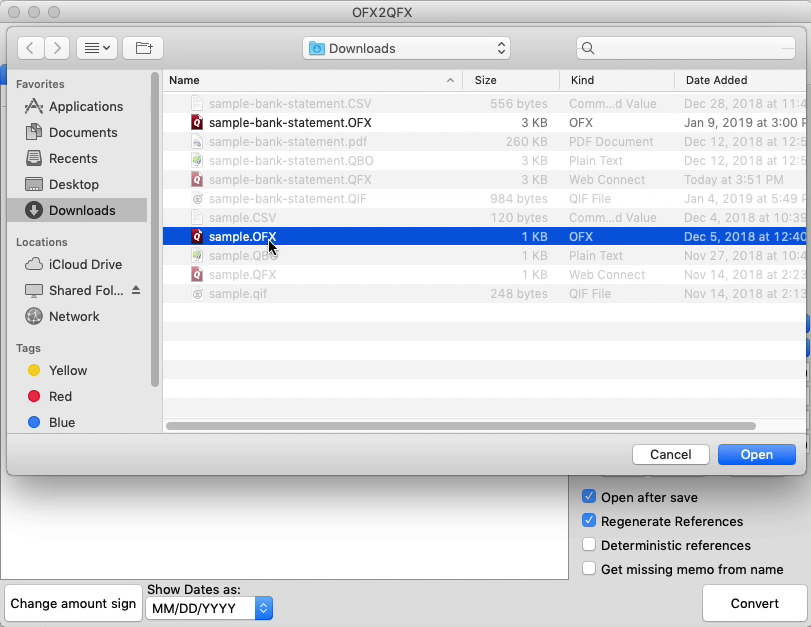
Task: Open the MM/DD/YYYY date format dropdown
Action: (209, 608)
